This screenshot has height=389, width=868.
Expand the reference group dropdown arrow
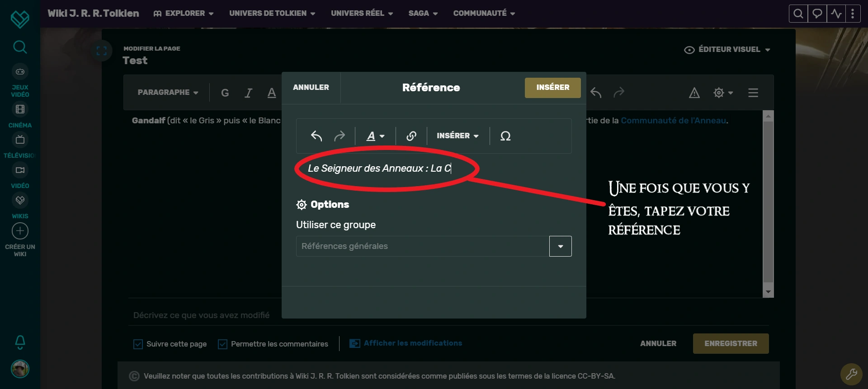561,246
